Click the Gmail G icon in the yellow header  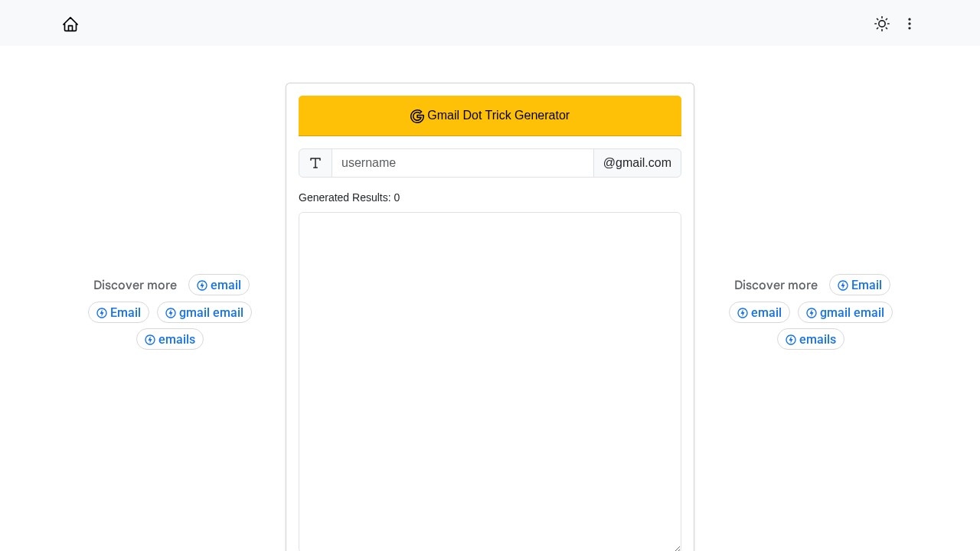point(417,116)
